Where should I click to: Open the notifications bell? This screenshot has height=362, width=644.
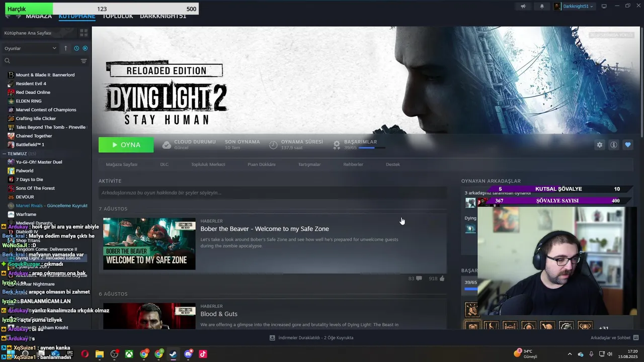coord(542,6)
